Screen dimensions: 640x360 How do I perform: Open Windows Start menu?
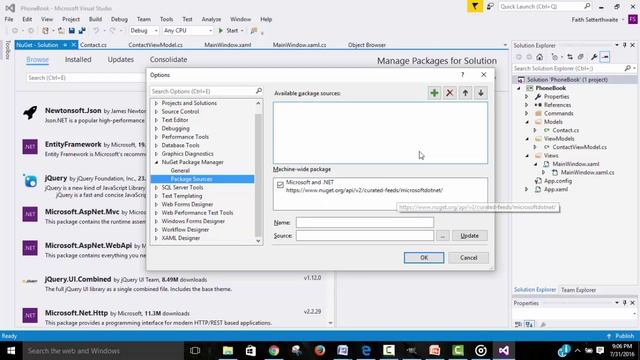(11, 351)
